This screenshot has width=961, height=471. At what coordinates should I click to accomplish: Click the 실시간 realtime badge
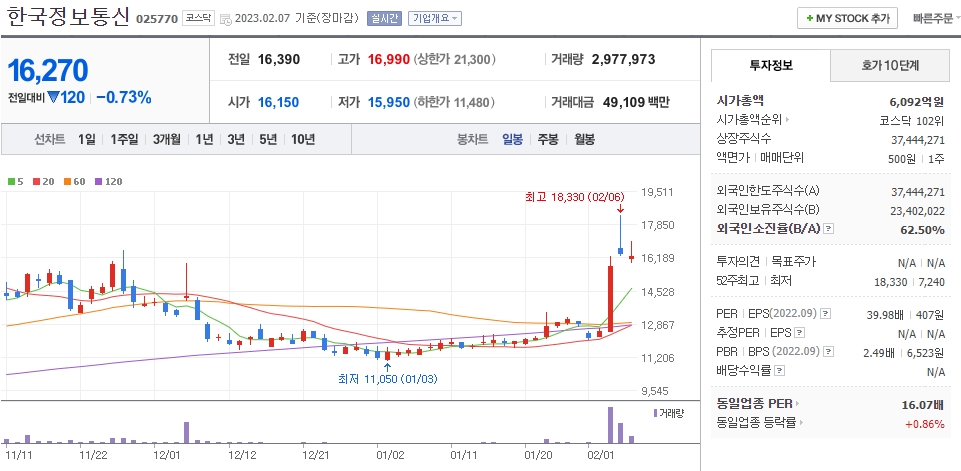(x=384, y=18)
